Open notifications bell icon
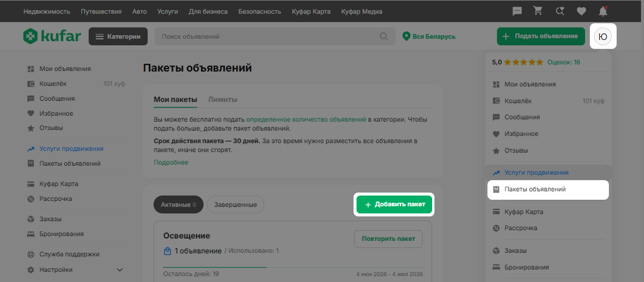Viewport: 644px width, 282px height. pos(603,11)
